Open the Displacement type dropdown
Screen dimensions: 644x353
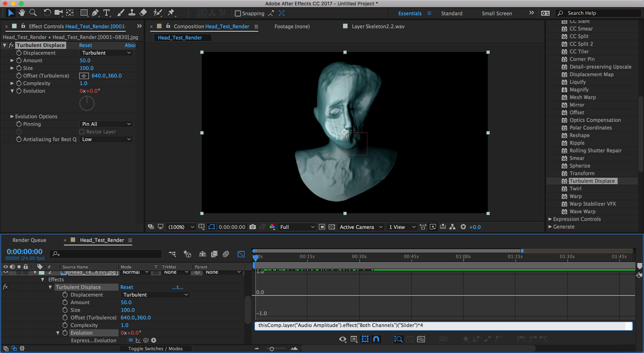click(106, 53)
